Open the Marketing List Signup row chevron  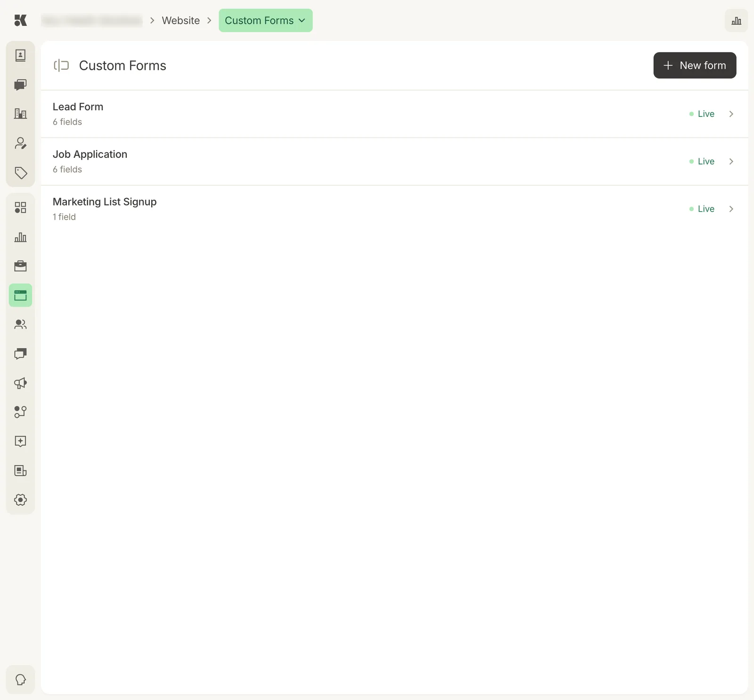coord(731,209)
